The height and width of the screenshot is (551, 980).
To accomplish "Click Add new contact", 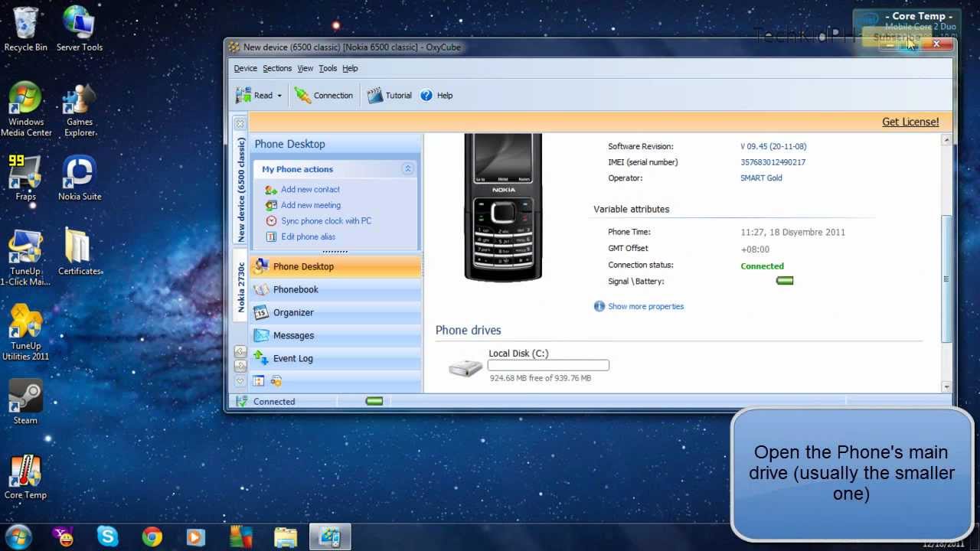I will (310, 189).
